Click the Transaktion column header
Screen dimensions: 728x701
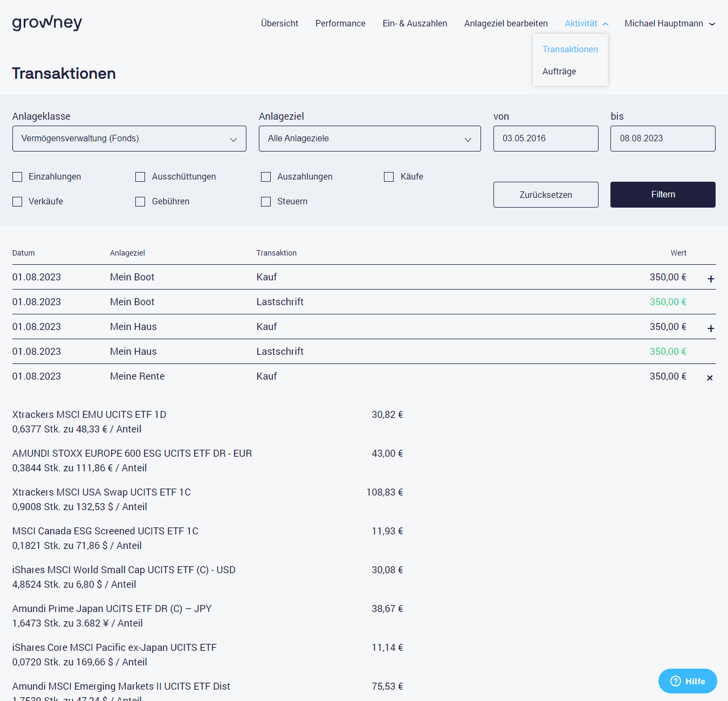click(277, 253)
